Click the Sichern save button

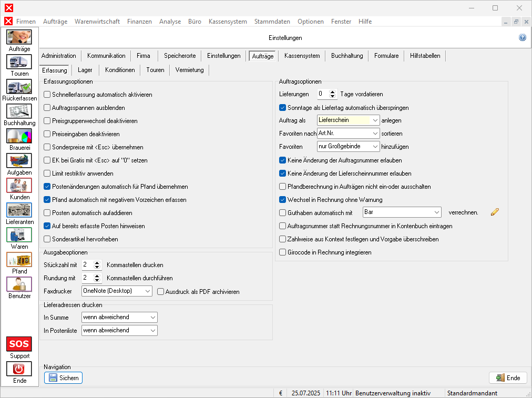[x=63, y=378]
